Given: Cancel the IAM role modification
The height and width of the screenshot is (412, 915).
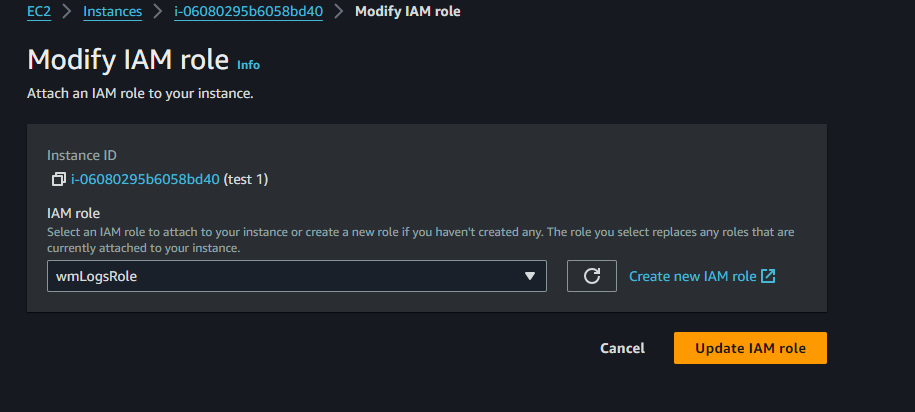Looking at the screenshot, I should [x=623, y=348].
